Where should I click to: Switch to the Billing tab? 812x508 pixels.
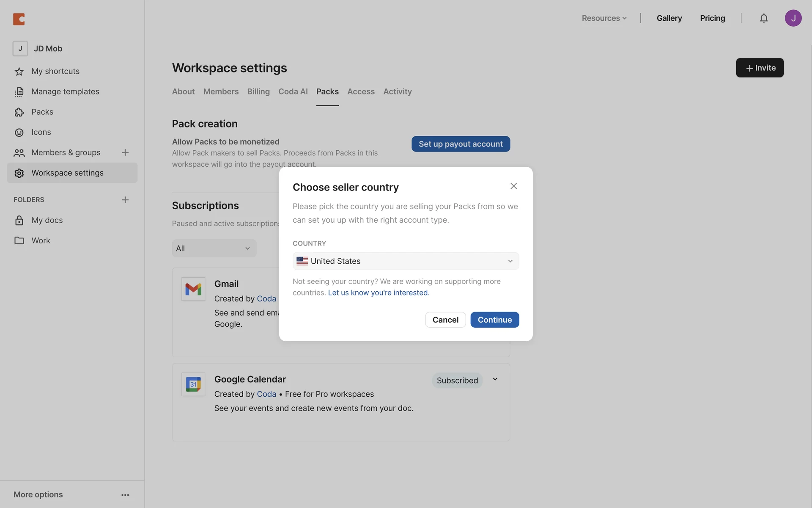point(258,91)
